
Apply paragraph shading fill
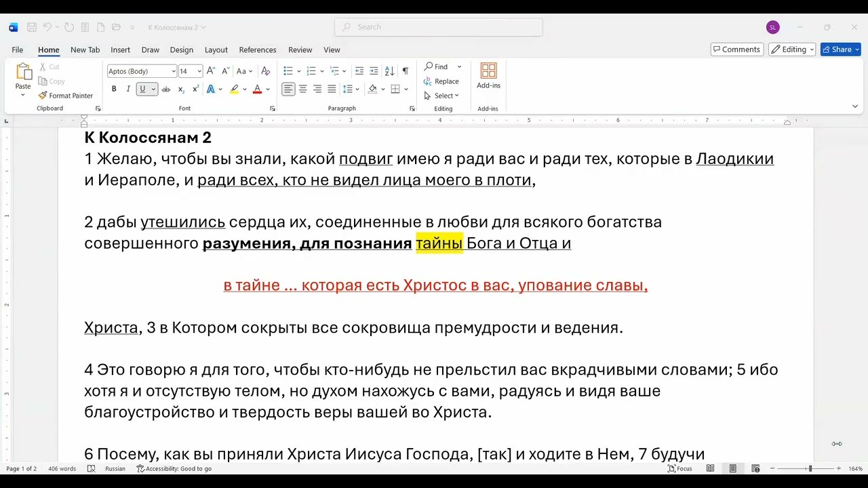(x=372, y=89)
